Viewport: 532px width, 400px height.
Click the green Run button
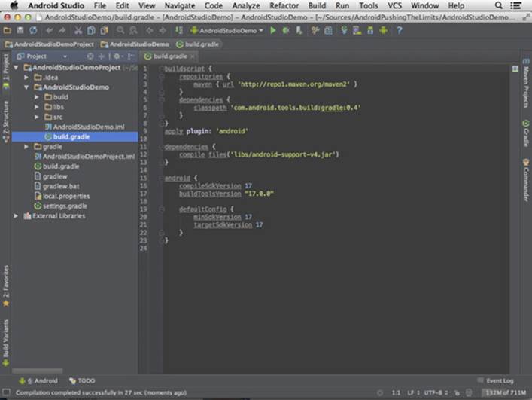[x=273, y=31]
